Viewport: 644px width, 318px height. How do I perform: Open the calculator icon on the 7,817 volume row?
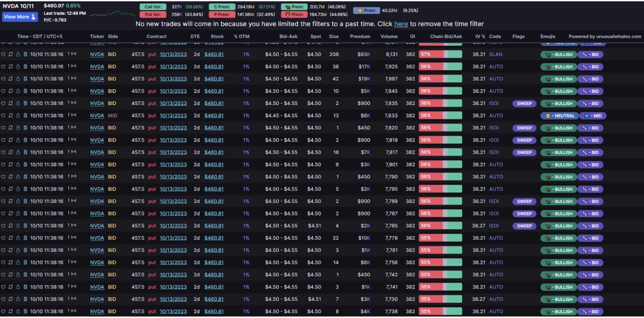pos(25,152)
